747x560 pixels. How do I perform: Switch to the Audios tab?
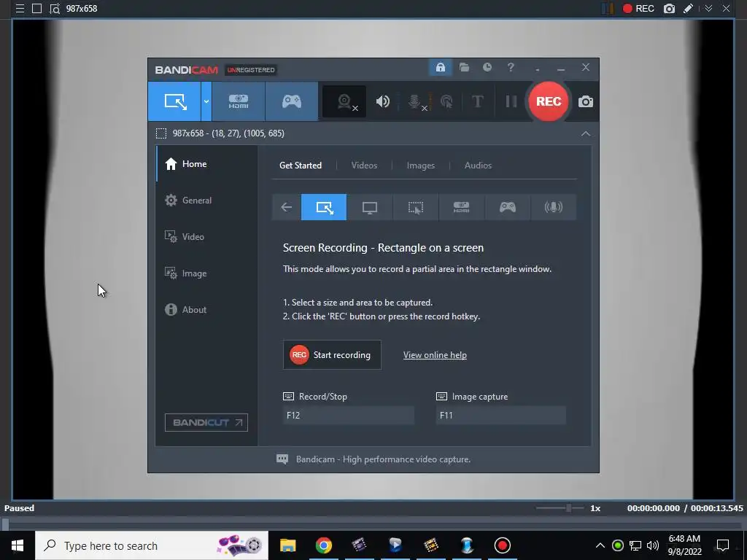(x=478, y=166)
